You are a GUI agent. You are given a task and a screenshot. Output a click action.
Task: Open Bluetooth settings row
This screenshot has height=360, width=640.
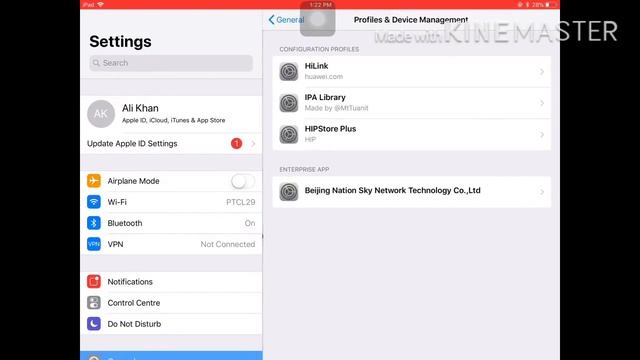[171, 223]
